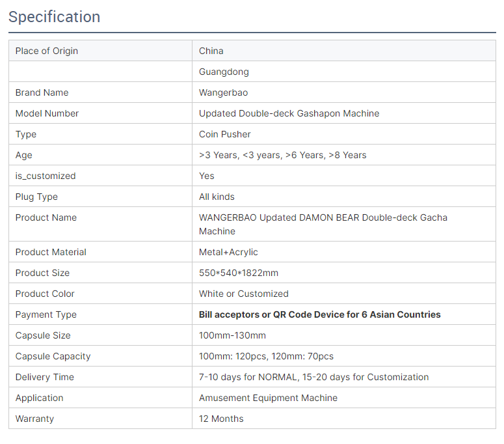The height and width of the screenshot is (444, 504).
Task: Select the 'Type' row label
Action: point(26,134)
